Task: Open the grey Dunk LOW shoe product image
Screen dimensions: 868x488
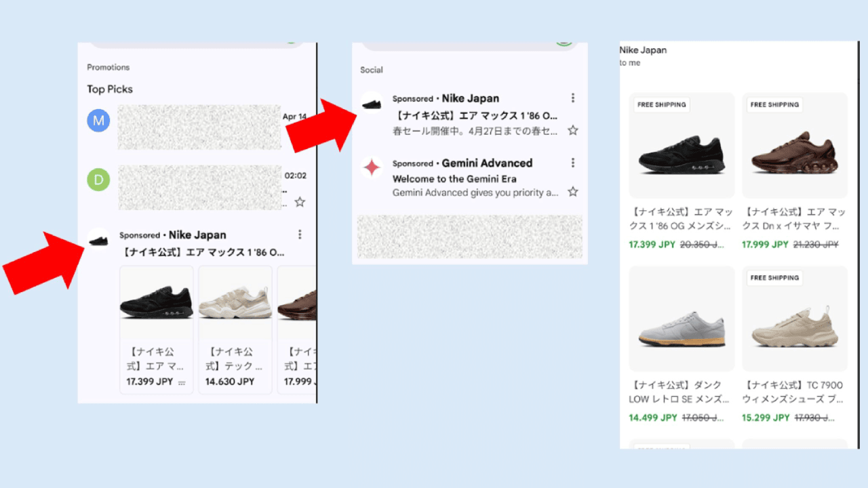Action: tap(682, 319)
